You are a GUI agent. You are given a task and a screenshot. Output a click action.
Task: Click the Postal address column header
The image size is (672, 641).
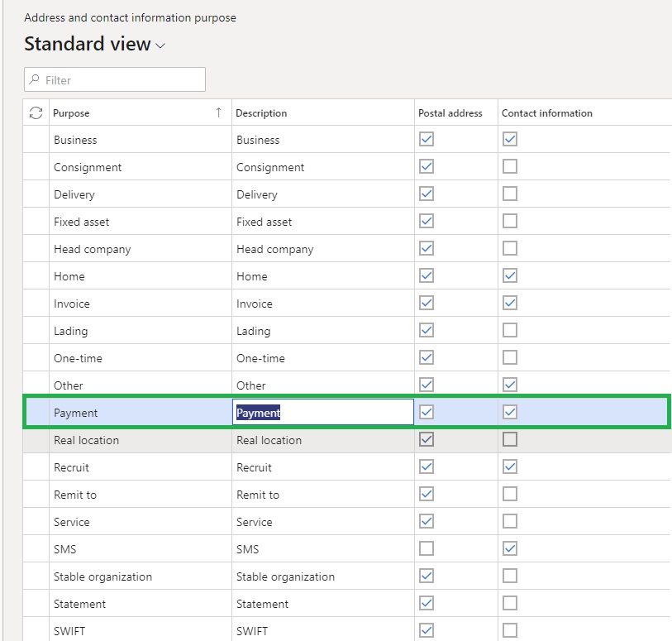point(450,113)
